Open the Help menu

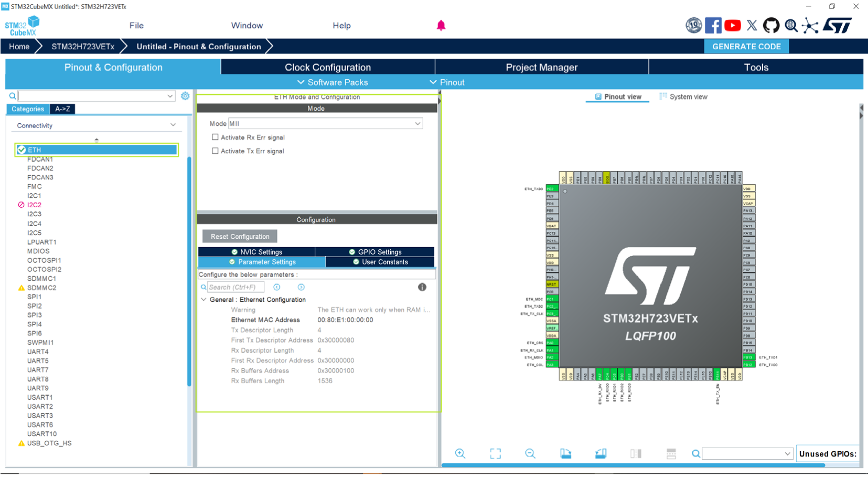341,25
